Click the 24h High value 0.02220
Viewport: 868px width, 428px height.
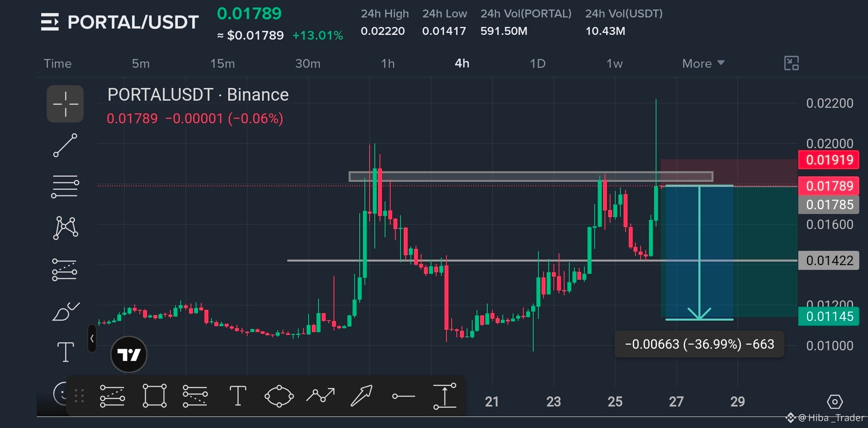tap(383, 31)
